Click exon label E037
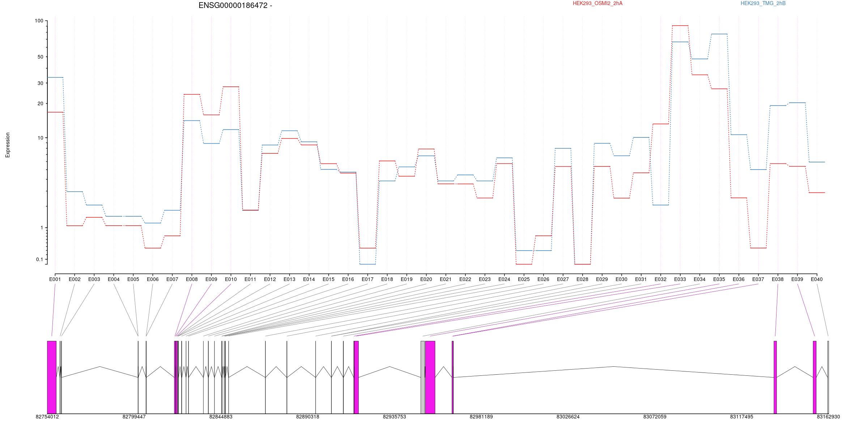This screenshot has width=868, height=434. click(758, 279)
